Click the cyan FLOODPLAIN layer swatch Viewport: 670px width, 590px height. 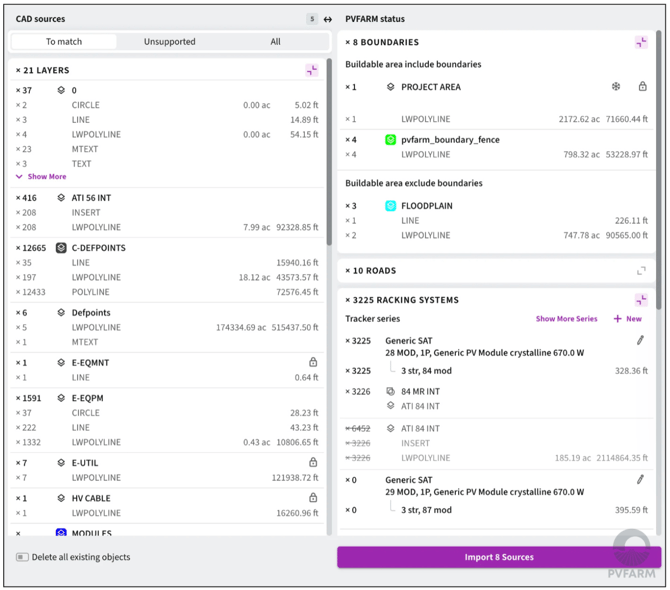[391, 206]
